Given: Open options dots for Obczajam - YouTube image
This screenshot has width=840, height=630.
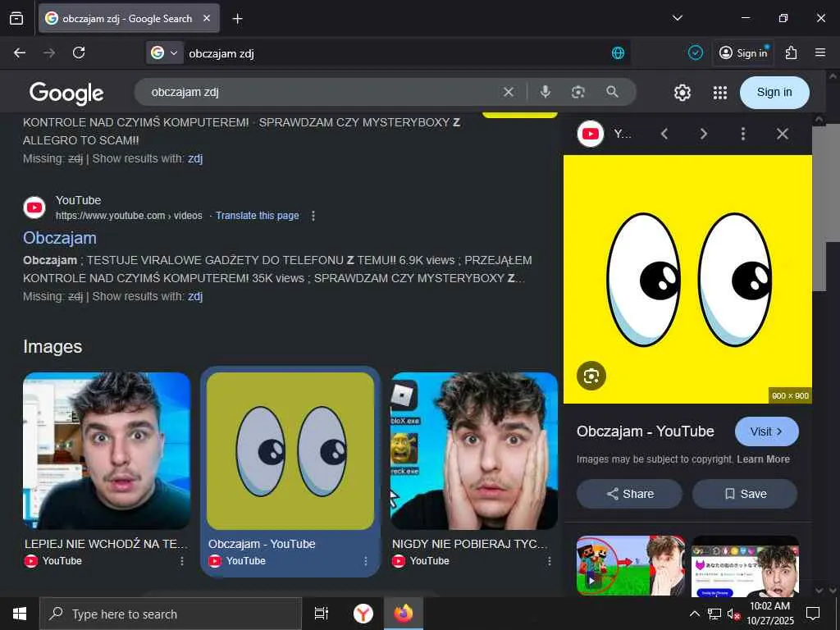Looking at the screenshot, I should [366, 561].
